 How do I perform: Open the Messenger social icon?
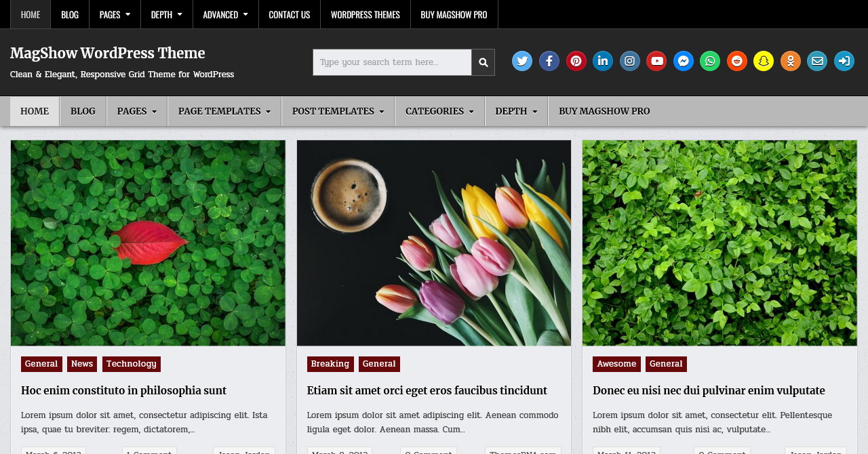(684, 61)
